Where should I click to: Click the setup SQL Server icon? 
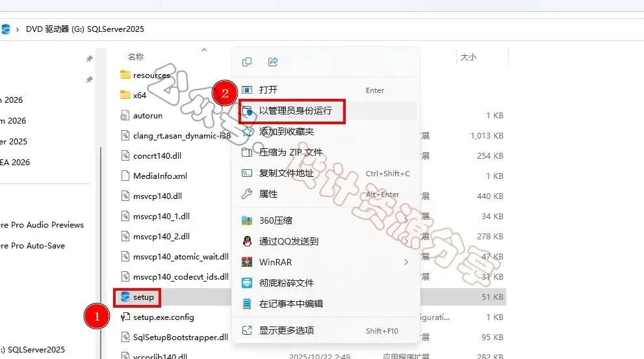pos(125,297)
